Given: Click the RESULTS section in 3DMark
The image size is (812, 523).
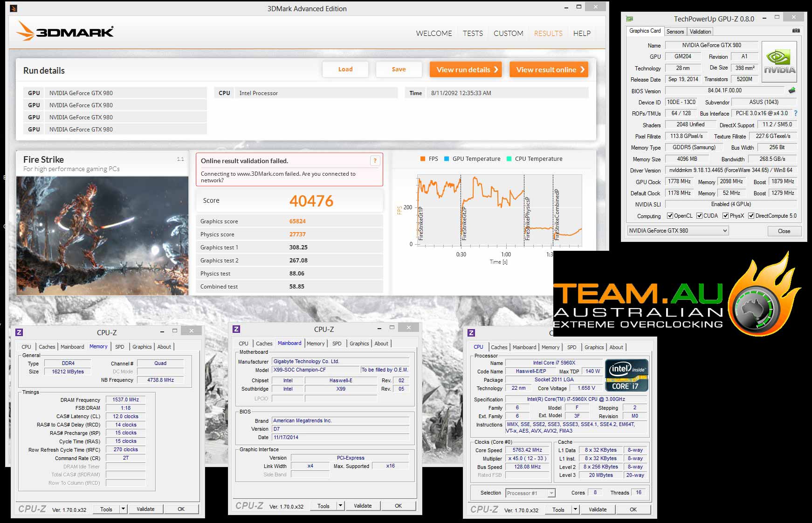Looking at the screenshot, I should tap(548, 34).
